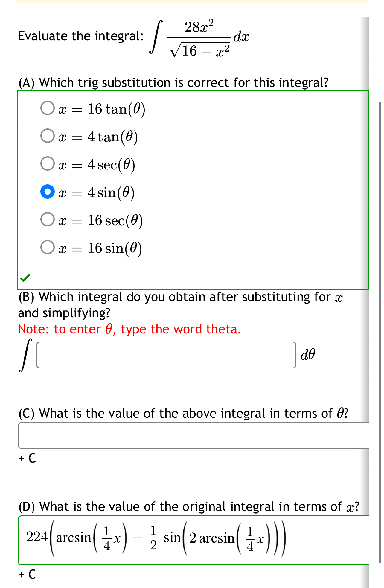The height and width of the screenshot is (588, 384).
Task: Select the x = 4 sin(θ) radio option
Action: tap(48, 192)
